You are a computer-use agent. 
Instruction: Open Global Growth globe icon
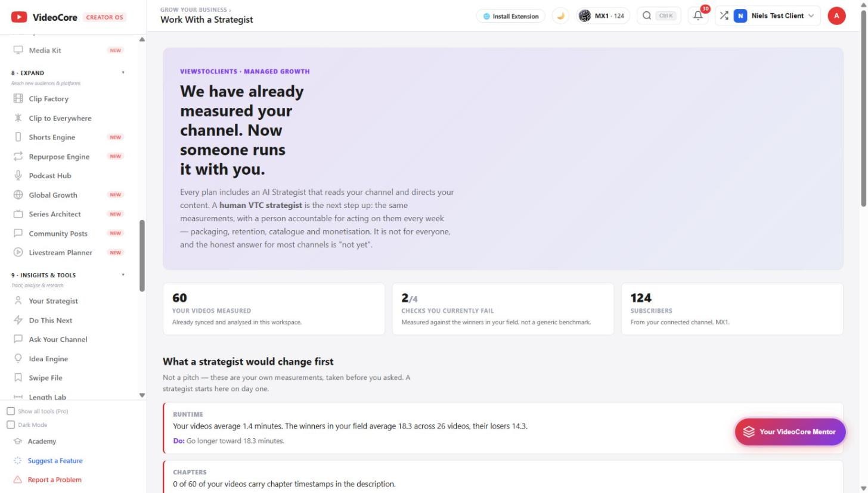(18, 195)
